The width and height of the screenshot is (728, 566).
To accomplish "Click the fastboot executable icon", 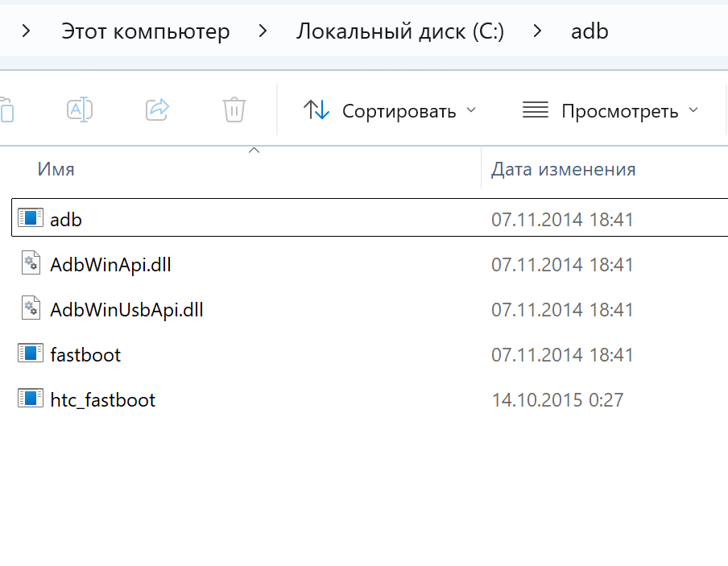I will (x=31, y=353).
